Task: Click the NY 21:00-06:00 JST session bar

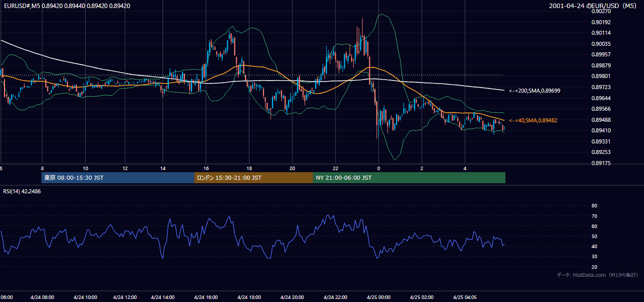Action: click(x=409, y=178)
